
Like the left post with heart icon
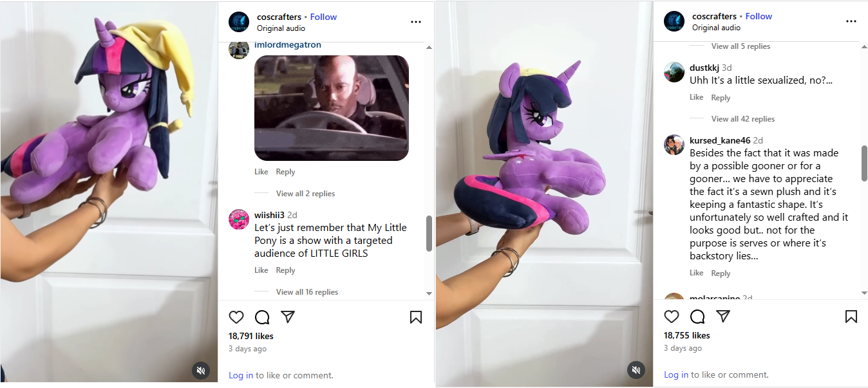pyautogui.click(x=236, y=317)
